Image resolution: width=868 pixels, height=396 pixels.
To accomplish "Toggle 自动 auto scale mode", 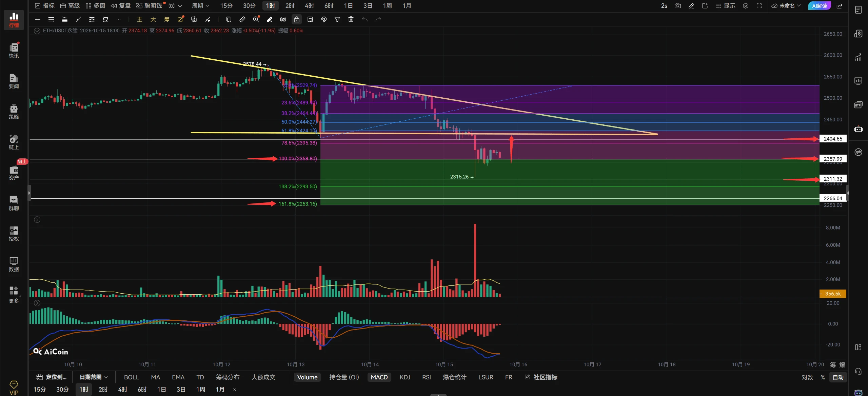I will (x=838, y=377).
